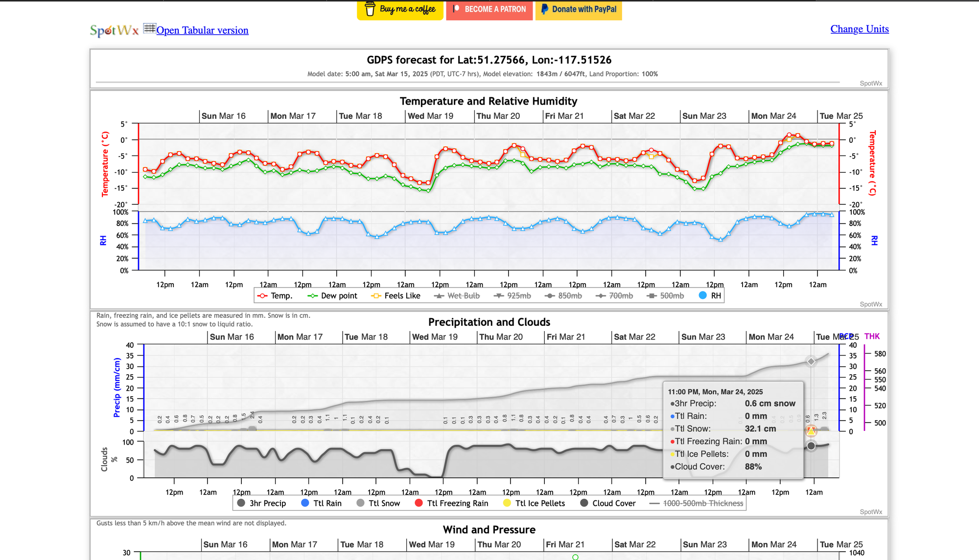This screenshot has width=979, height=560.
Task: Open Tabular version link
Action: 202,30
